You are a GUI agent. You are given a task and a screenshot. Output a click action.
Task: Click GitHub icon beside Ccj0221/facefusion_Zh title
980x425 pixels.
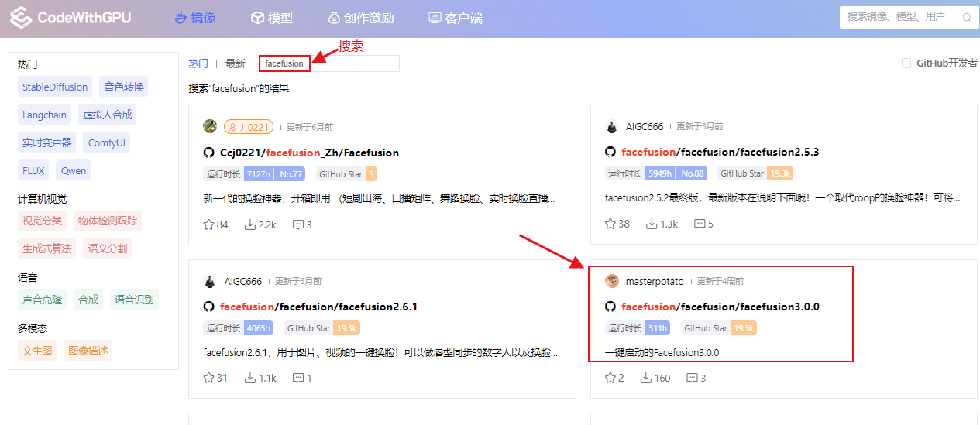209,153
